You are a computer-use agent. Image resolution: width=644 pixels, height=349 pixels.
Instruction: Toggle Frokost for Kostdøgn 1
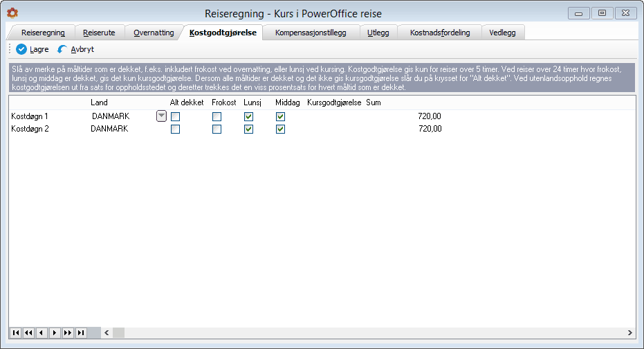pos(217,117)
